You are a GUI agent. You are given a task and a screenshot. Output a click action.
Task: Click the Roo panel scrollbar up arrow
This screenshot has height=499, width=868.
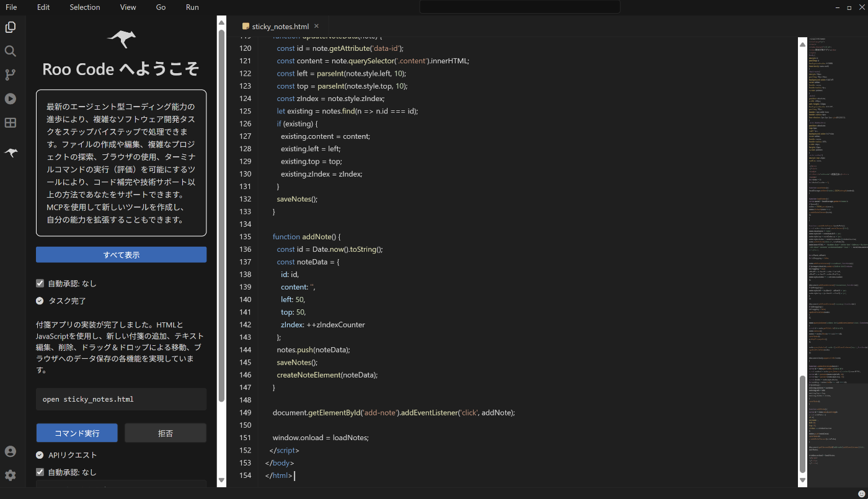[x=221, y=22]
